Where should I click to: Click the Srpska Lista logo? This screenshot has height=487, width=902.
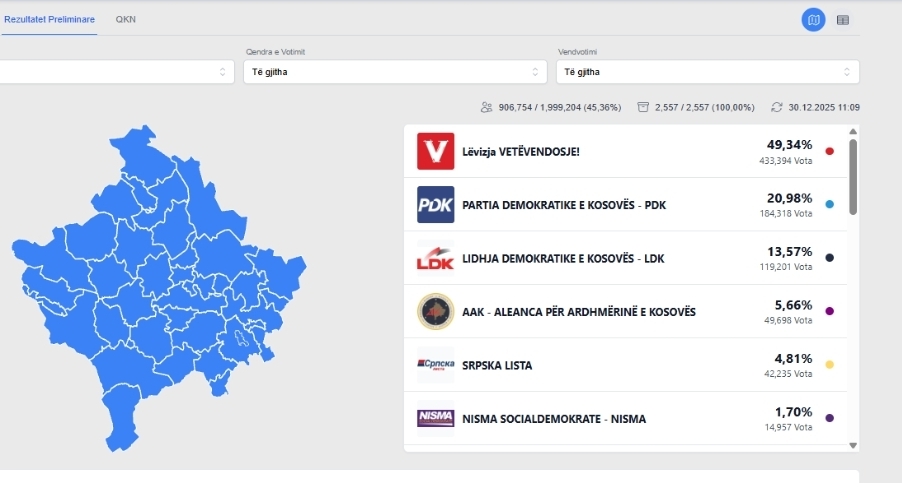click(435, 365)
